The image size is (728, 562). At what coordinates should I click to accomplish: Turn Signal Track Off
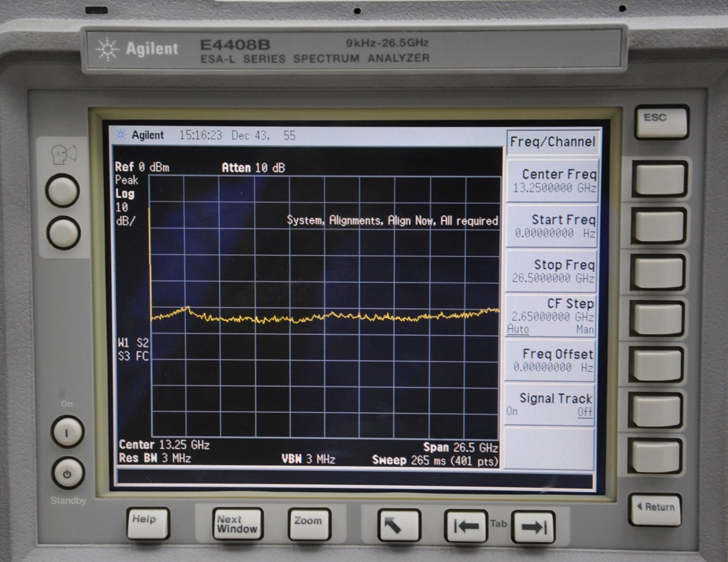pyautogui.click(x=585, y=412)
